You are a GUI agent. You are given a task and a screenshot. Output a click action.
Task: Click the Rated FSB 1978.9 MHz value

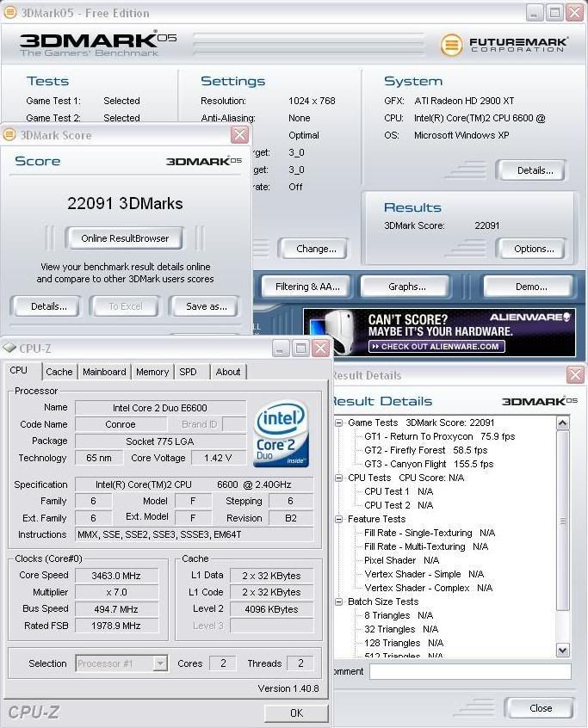(116, 626)
